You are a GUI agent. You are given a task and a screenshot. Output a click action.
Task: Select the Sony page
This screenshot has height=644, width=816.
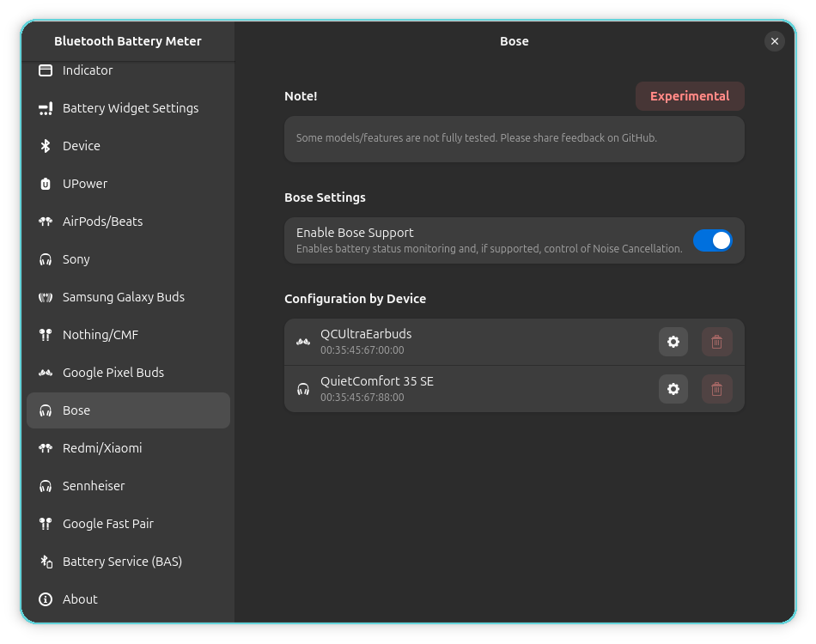point(128,259)
